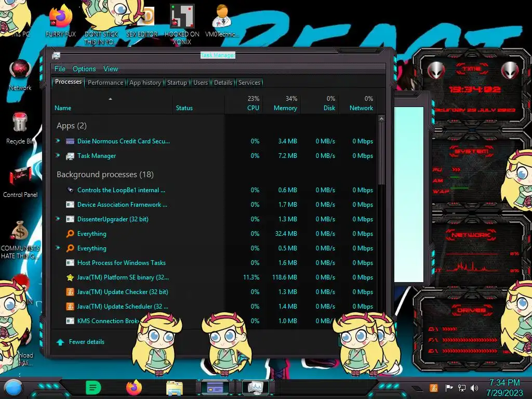The width and height of the screenshot is (532, 399).
Task: Click Task Manager title bar icon
Action: 56,56
